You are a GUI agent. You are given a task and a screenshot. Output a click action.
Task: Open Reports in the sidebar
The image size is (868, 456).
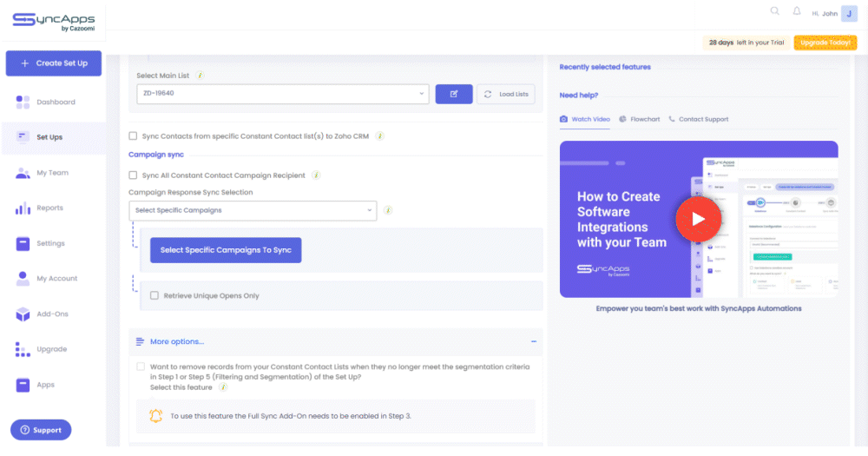pyautogui.click(x=49, y=208)
